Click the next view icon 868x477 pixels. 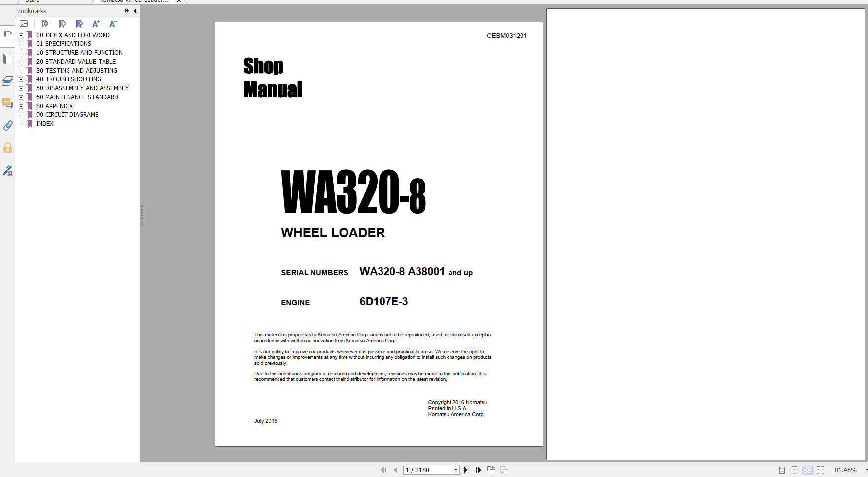[x=504, y=470]
